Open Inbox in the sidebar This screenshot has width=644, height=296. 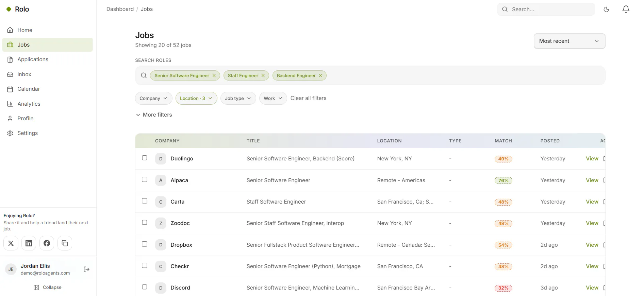point(47,74)
